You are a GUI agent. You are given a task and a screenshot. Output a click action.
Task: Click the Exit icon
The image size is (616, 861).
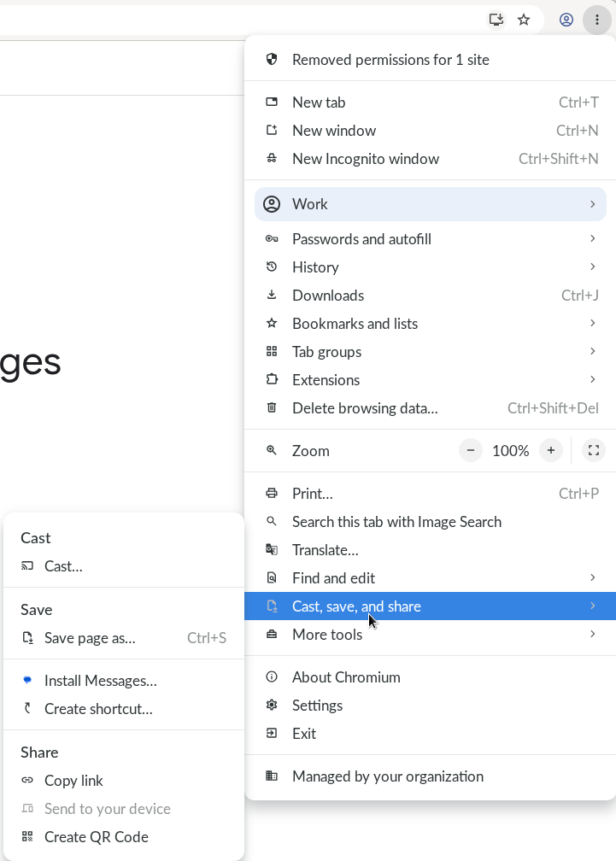272,733
